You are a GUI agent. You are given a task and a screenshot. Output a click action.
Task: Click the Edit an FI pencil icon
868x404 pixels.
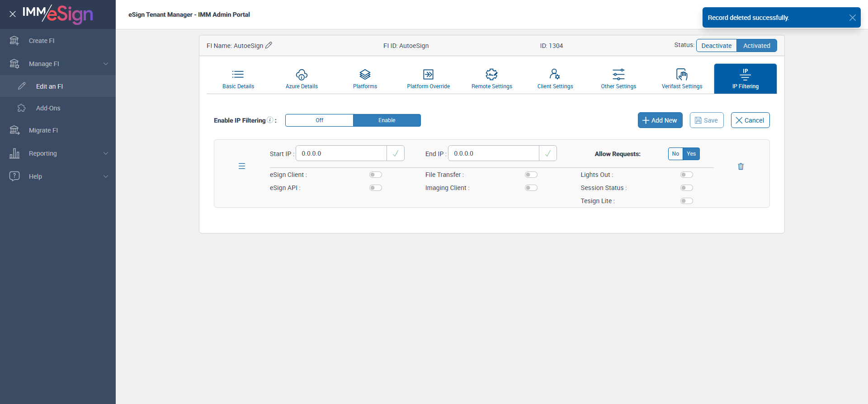tap(22, 86)
